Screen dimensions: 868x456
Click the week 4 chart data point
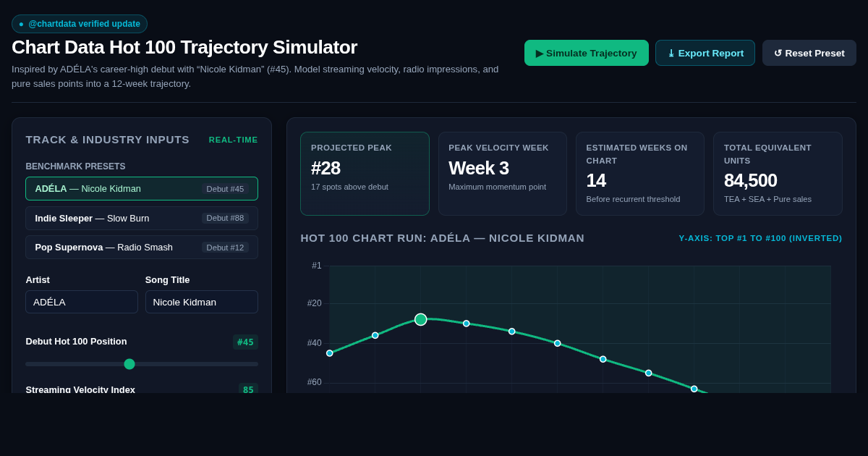(467, 324)
